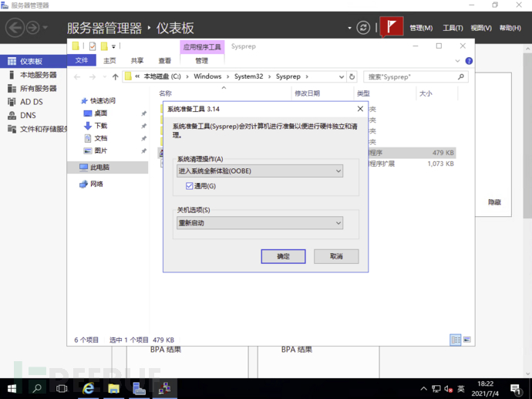Image resolution: width=532 pixels, height=399 pixels.
Task: Open 快速访问 in navigation pane
Action: pos(103,101)
